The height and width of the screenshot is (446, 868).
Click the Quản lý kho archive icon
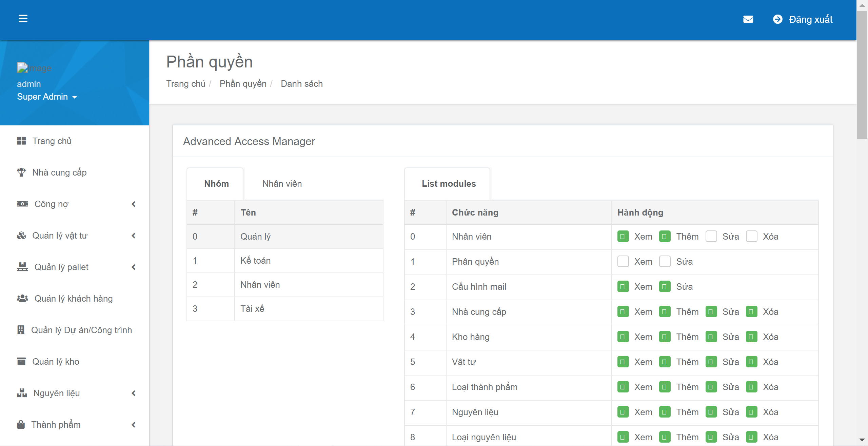tap(21, 362)
